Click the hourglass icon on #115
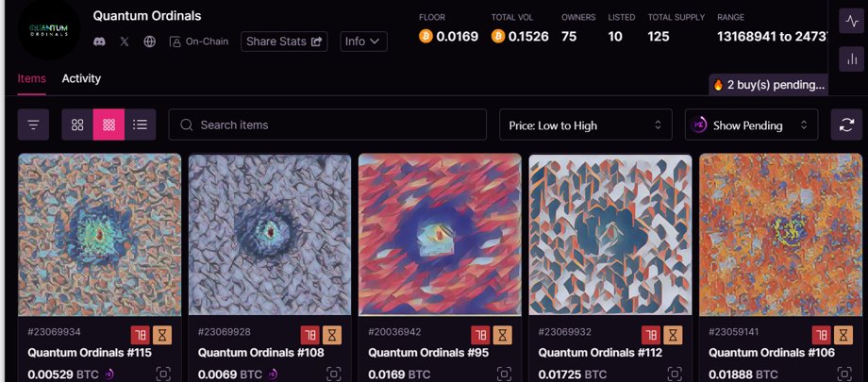Image resolution: width=868 pixels, height=382 pixels. click(162, 335)
